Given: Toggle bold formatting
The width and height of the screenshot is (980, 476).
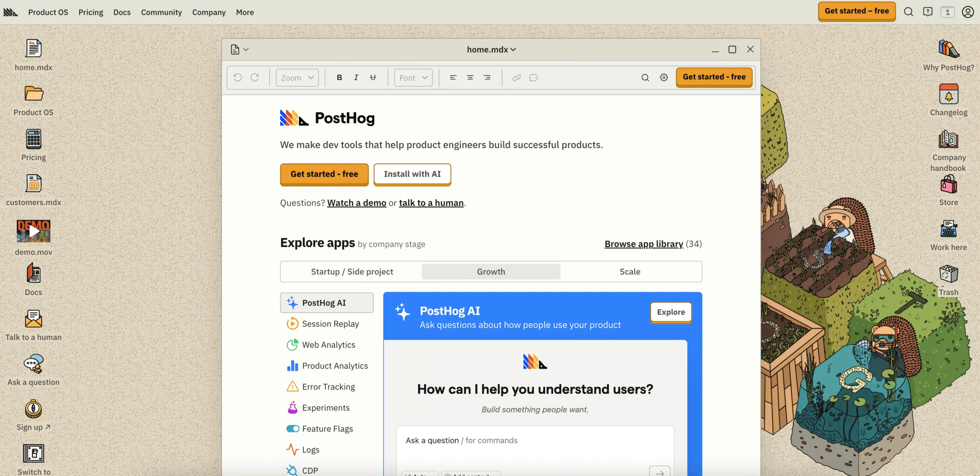Looking at the screenshot, I should [339, 78].
